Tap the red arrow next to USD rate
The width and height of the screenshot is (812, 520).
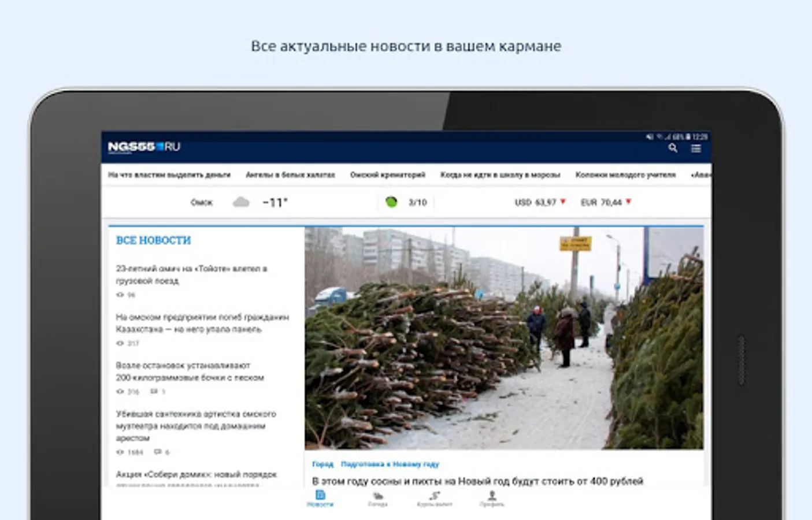click(x=563, y=202)
